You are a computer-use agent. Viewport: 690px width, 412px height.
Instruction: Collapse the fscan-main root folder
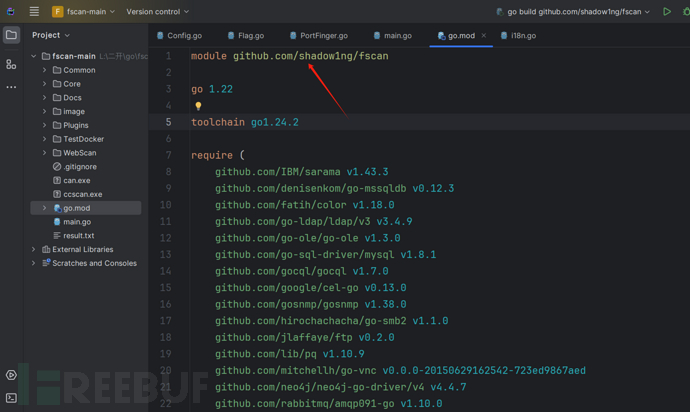pos(33,57)
